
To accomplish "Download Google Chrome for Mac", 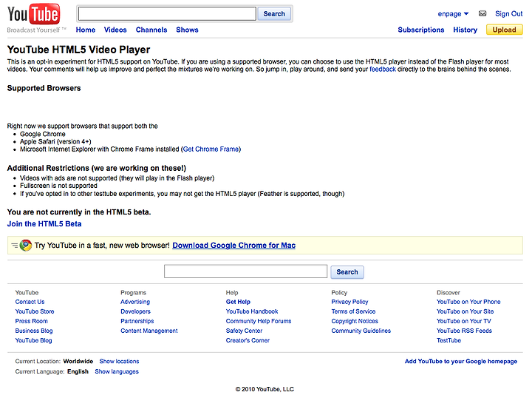I will coord(233,246).
